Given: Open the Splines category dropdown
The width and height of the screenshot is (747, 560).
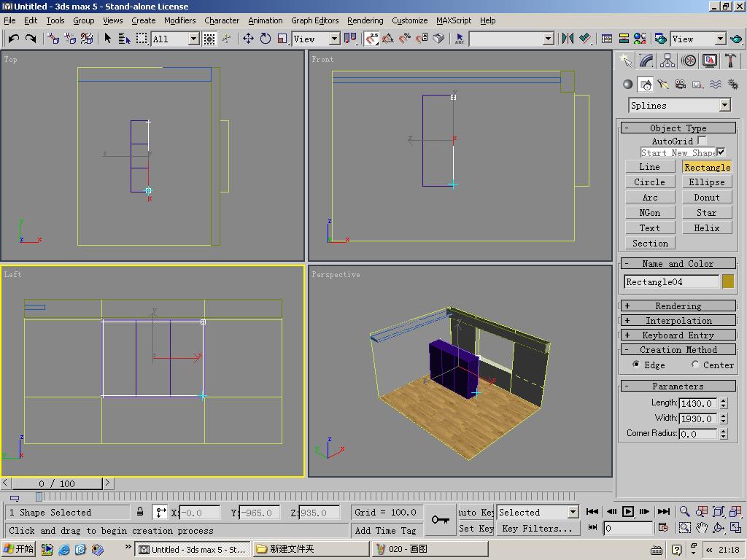Looking at the screenshot, I should (724, 106).
